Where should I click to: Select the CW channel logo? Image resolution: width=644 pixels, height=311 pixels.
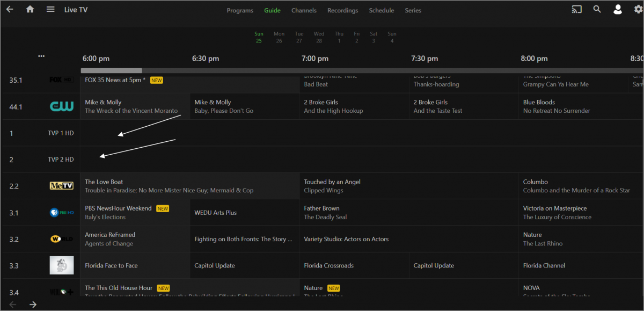tap(61, 106)
